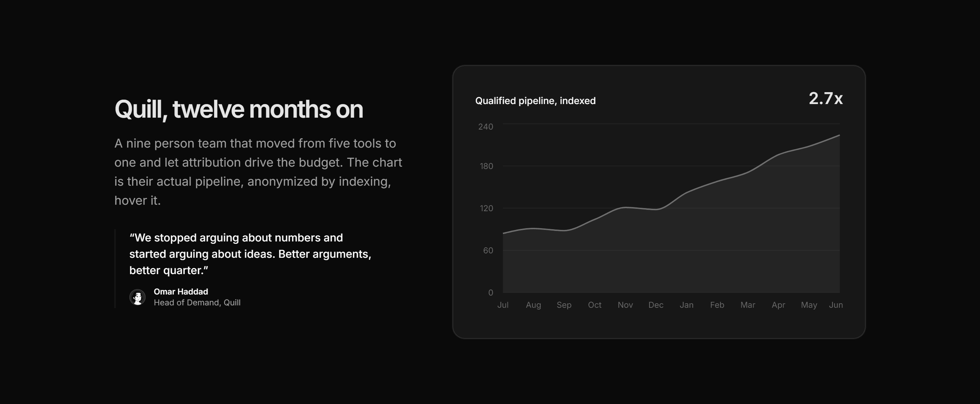Select the Apr month axis label
980x404 pixels.
[x=778, y=305]
